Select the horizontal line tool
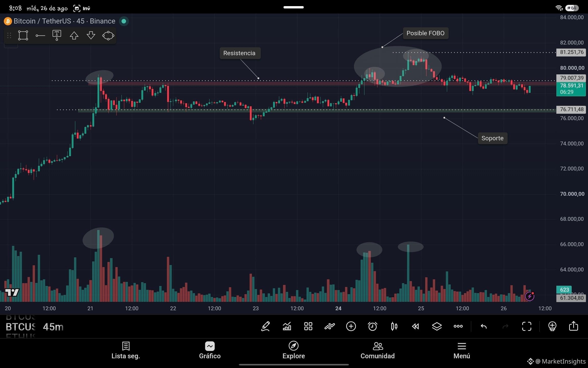 40,36
